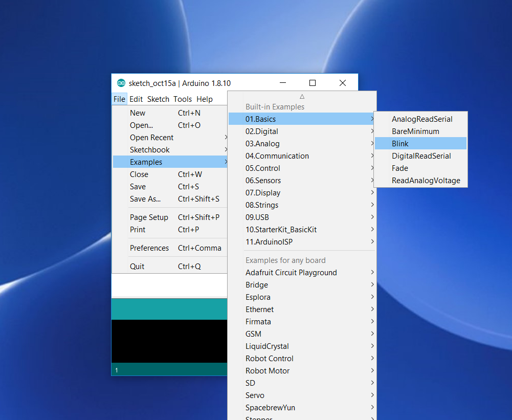This screenshot has height=420, width=512.
Task: Expand Firmata library examples
Action: coord(302,322)
